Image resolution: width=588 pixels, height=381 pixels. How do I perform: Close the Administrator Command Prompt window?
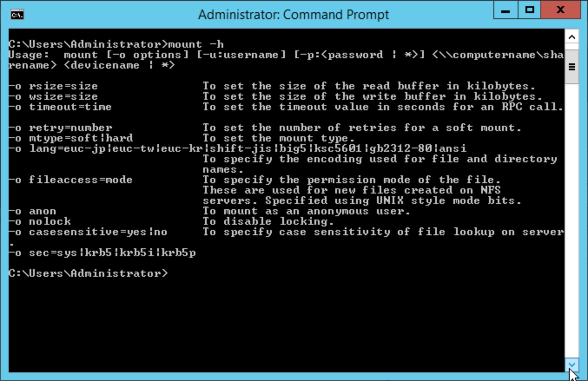point(560,10)
